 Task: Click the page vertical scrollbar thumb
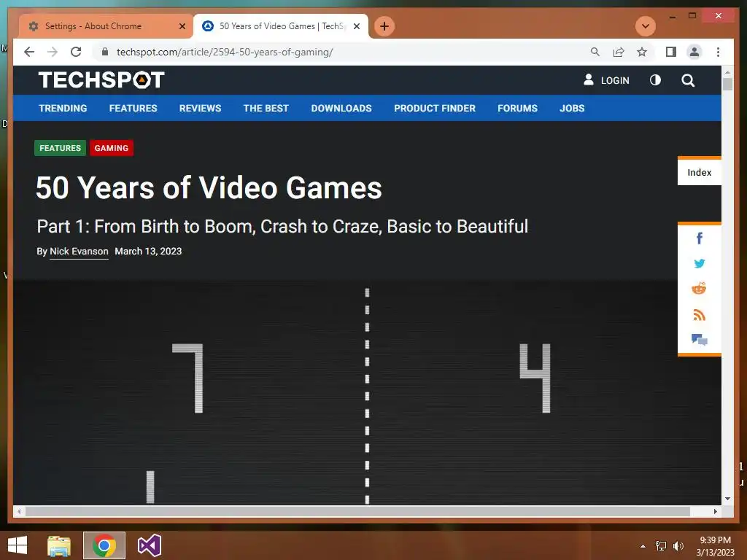pyautogui.click(x=727, y=85)
